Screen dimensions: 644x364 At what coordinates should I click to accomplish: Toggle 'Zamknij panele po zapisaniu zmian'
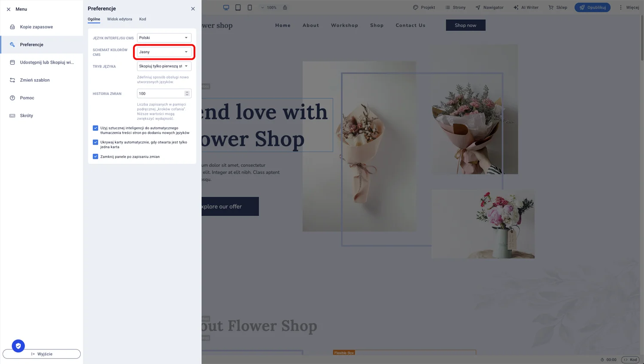pos(95,156)
